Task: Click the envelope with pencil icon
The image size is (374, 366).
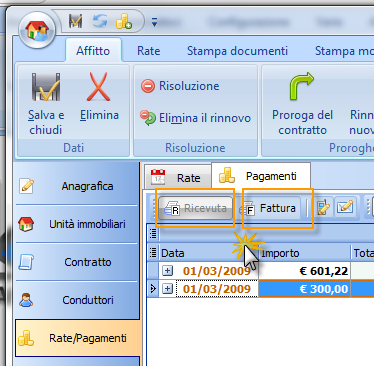Action: click(x=345, y=208)
